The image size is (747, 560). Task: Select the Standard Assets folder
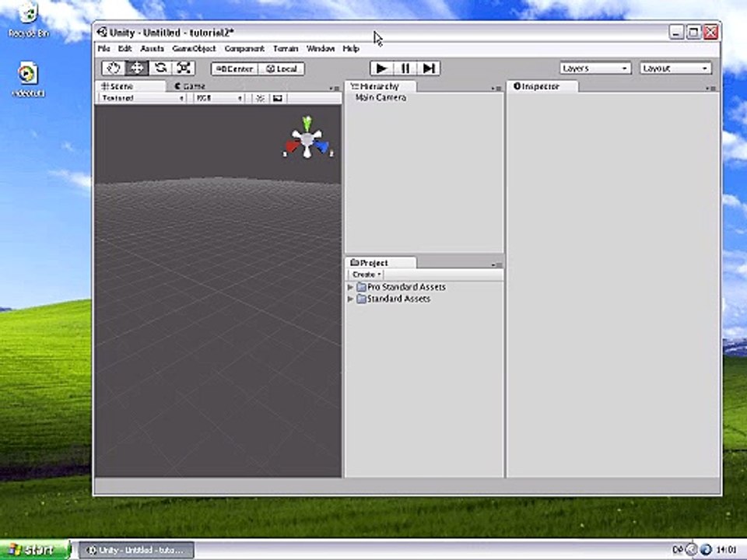click(394, 299)
